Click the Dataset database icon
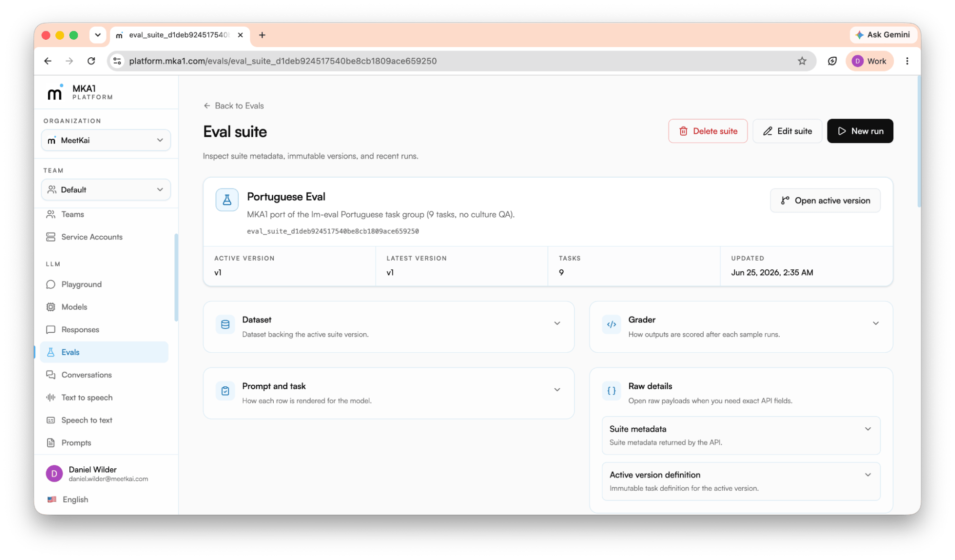955x560 pixels. (225, 325)
